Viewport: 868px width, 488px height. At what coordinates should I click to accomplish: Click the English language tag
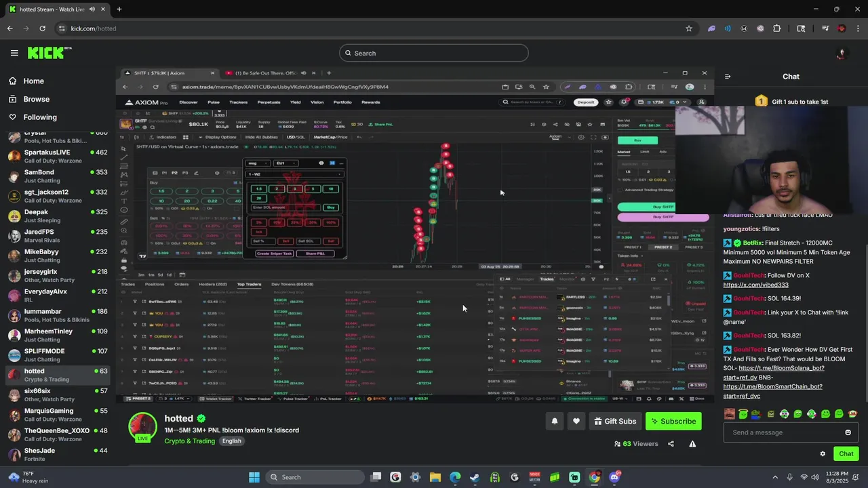click(x=231, y=441)
